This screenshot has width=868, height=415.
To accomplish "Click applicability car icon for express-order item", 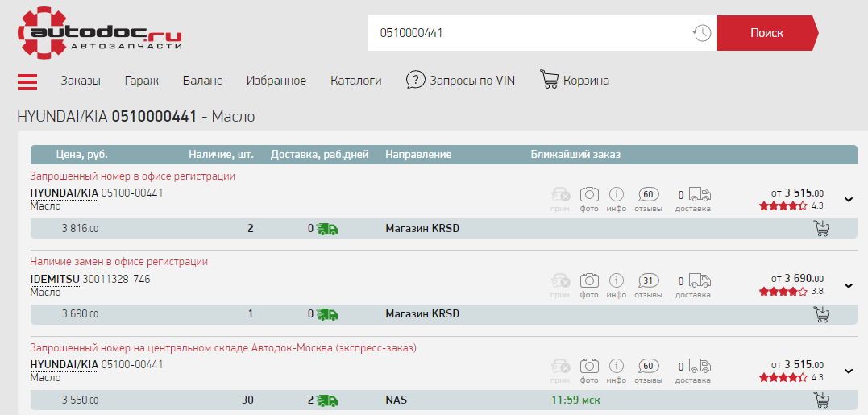I will [560, 367].
